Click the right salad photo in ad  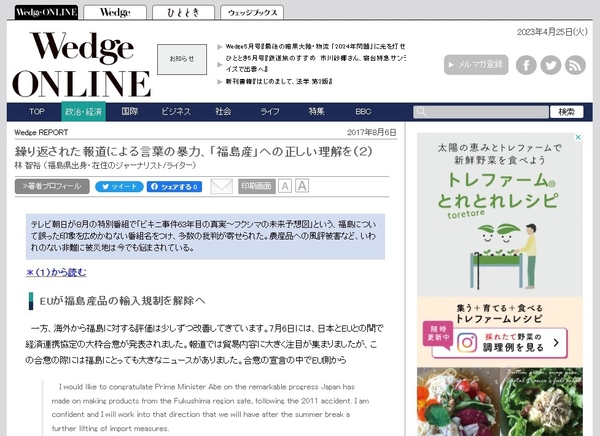541,402
